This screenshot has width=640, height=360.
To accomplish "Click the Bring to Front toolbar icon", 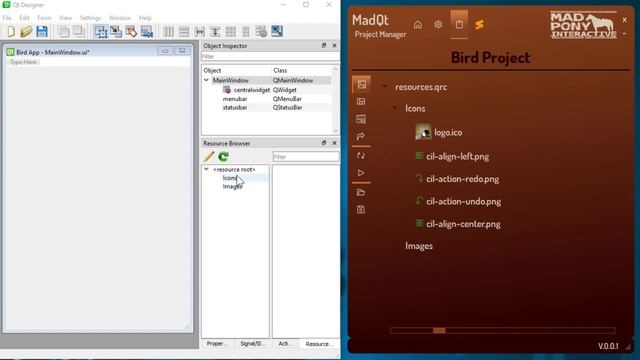I will click(79, 31).
